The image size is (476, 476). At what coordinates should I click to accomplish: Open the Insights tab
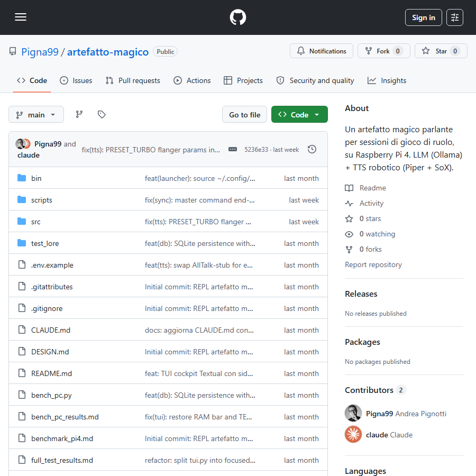[x=387, y=80]
